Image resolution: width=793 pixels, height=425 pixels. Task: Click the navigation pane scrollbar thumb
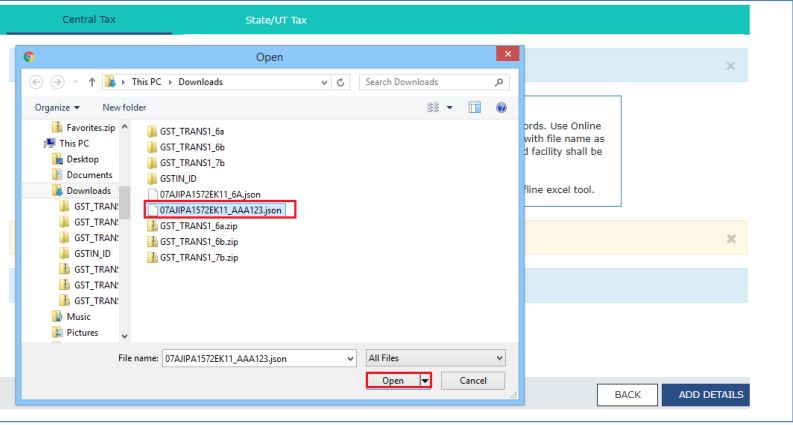125,202
